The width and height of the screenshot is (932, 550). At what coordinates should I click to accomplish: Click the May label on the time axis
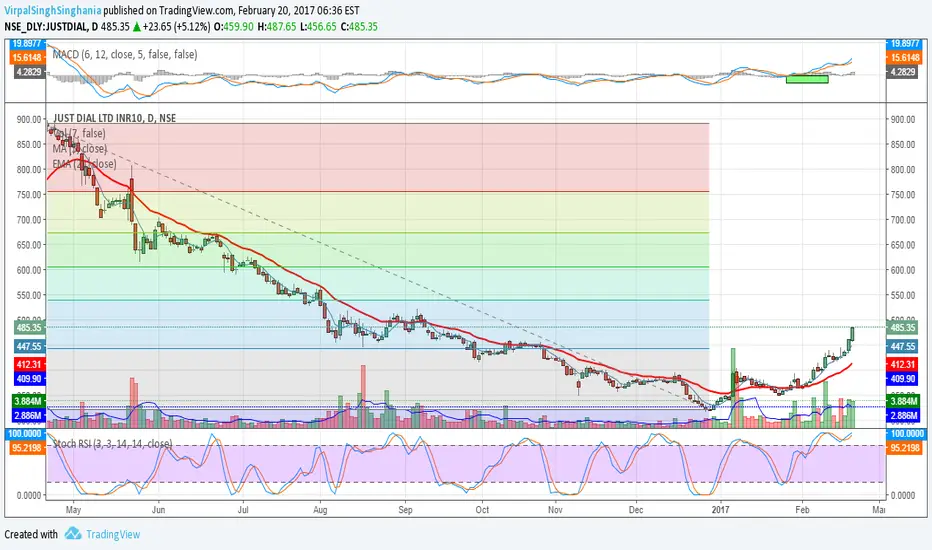(x=73, y=510)
